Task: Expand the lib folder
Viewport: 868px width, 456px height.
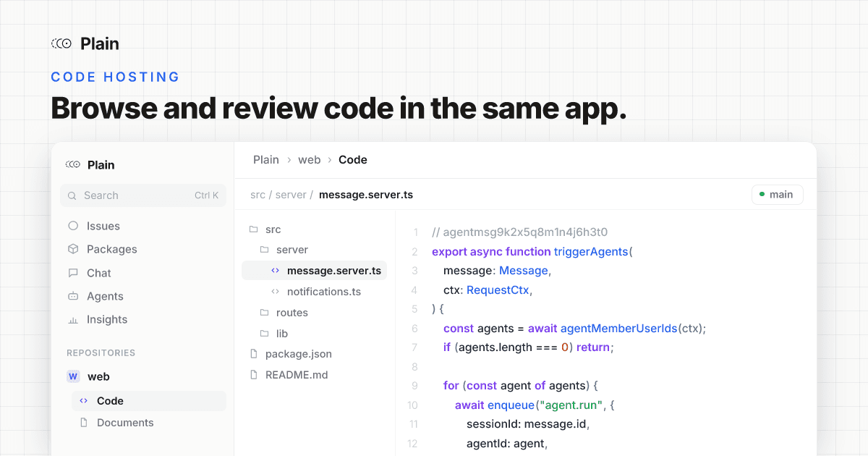Action: pos(282,334)
